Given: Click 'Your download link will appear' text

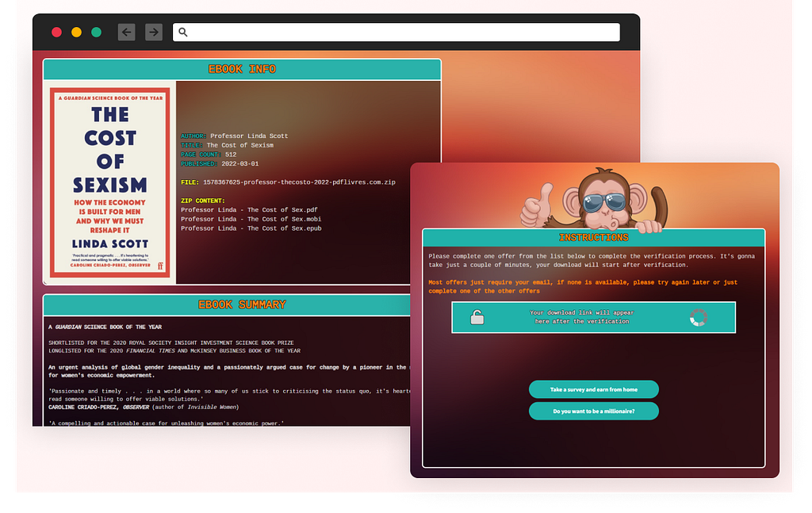Looking at the screenshot, I should point(581,312).
